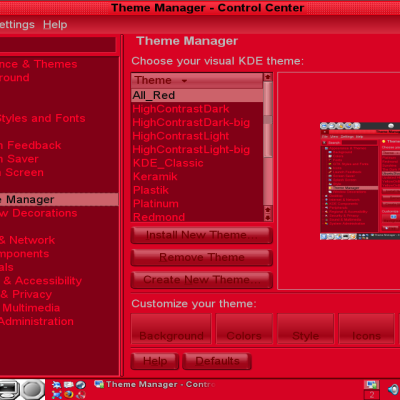Screen dimensions: 400x400
Task: Open the Help menu
Action: pyautogui.click(x=55, y=25)
